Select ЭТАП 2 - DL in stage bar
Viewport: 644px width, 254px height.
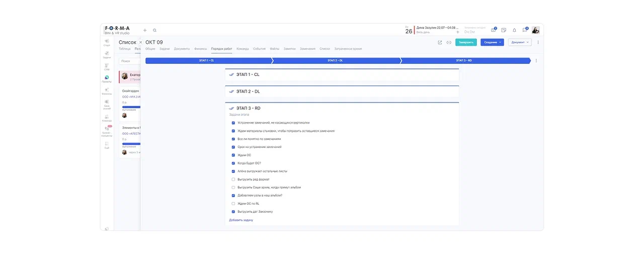(336, 60)
